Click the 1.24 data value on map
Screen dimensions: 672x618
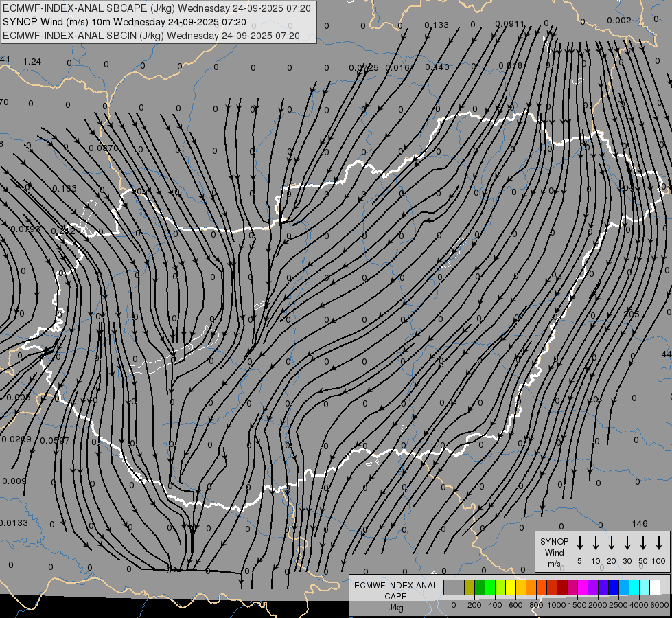32,62
